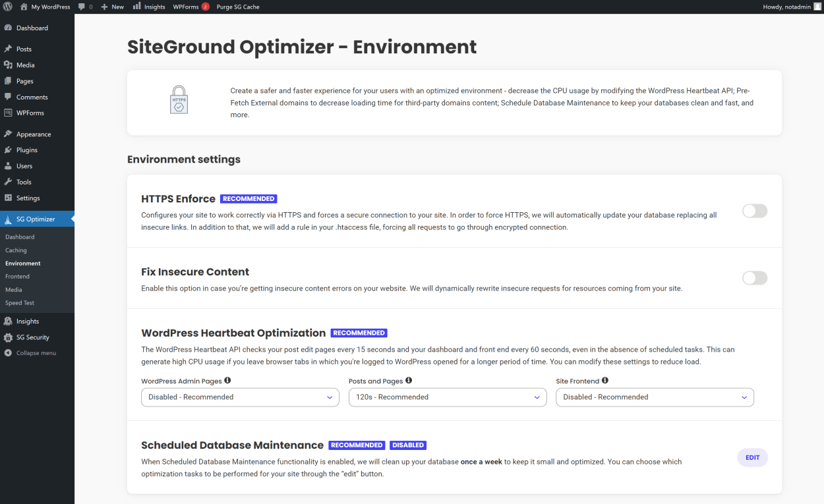Open WordPress Admin Pages heartbeat dropdown
This screenshot has width=824, height=504.
(240, 397)
